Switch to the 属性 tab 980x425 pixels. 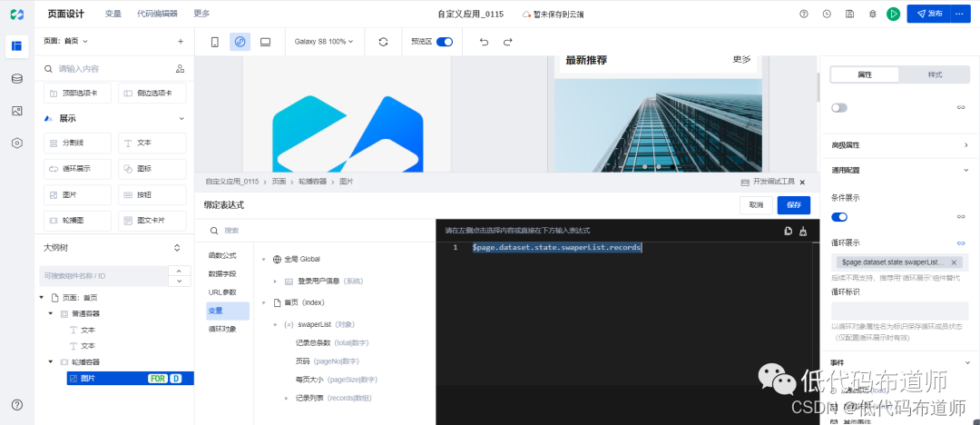click(x=865, y=74)
